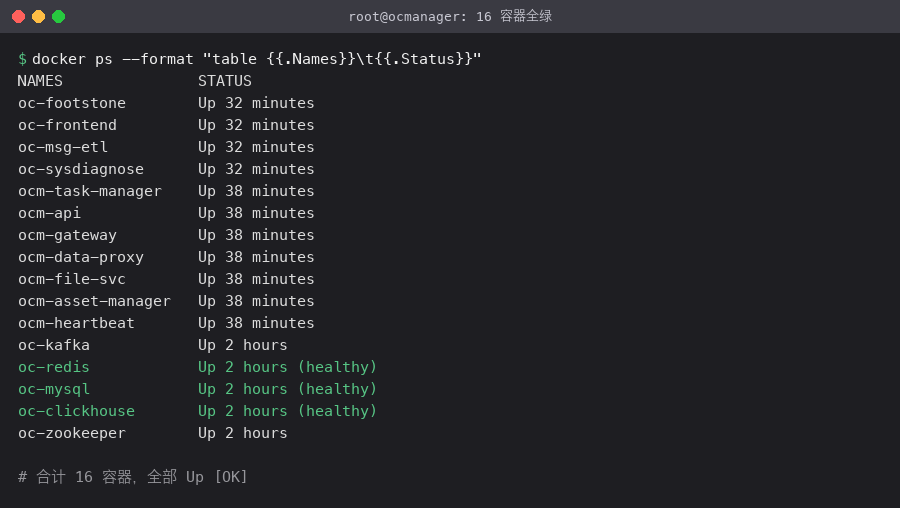Select the oc-sysdiagnose container name
Image resolution: width=900 pixels, height=508 pixels.
[x=81, y=169]
